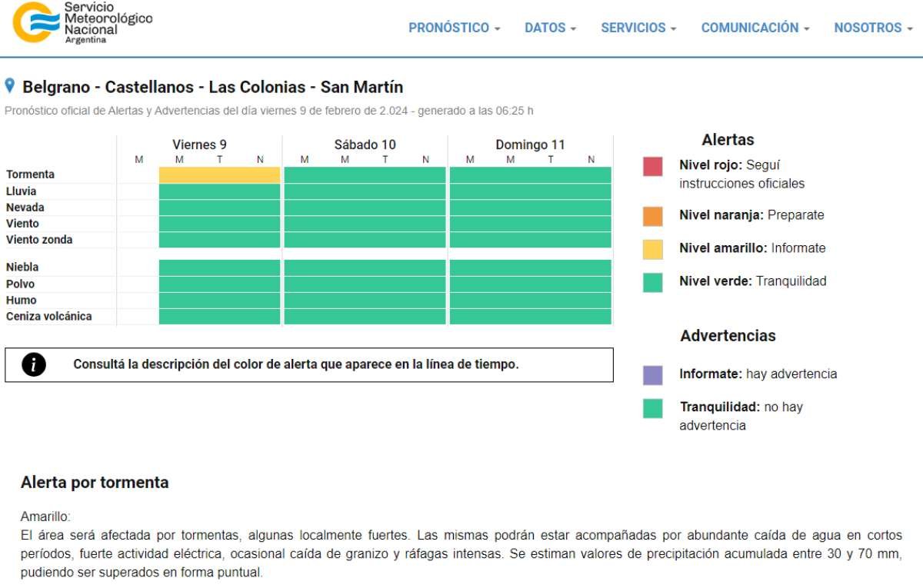Click the green Tranquilidad advertencia square

tap(652, 408)
